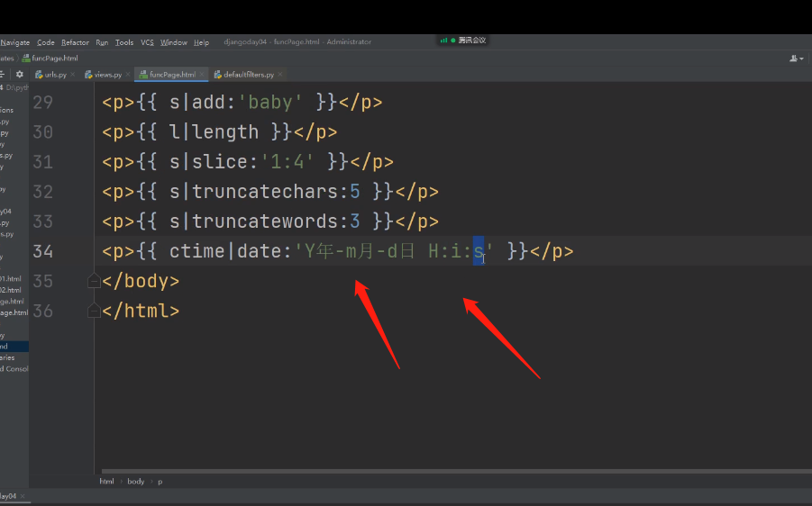
Task: Switch to the views.py tab
Action: coord(108,75)
